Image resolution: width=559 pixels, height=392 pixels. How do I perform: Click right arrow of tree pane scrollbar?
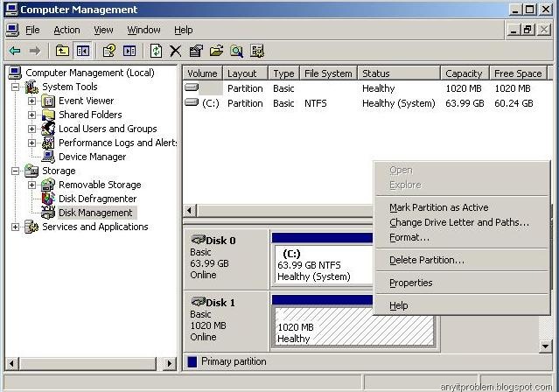click(169, 363)
